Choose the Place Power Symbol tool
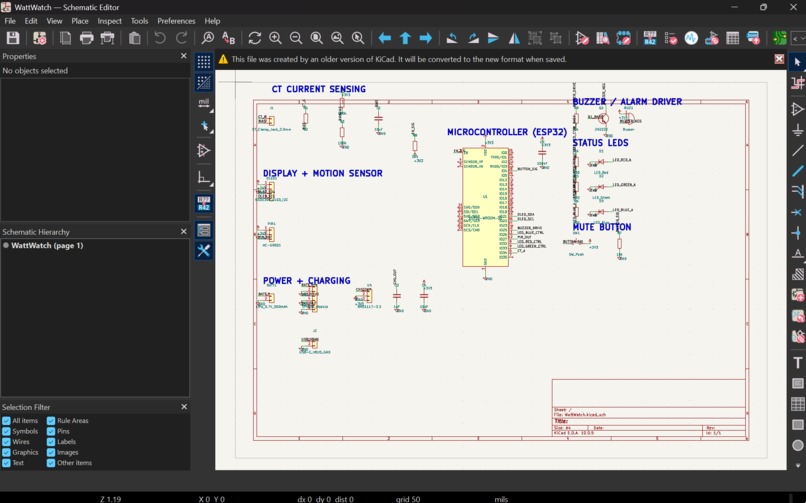Screen dimensions: 806x503 point(797,129)
